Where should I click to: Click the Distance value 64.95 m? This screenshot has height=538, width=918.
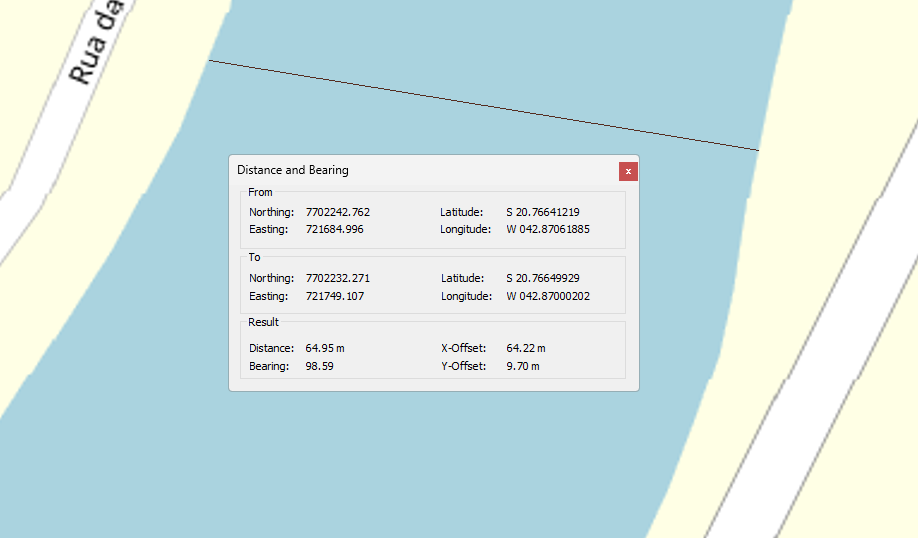click(325, 348)
